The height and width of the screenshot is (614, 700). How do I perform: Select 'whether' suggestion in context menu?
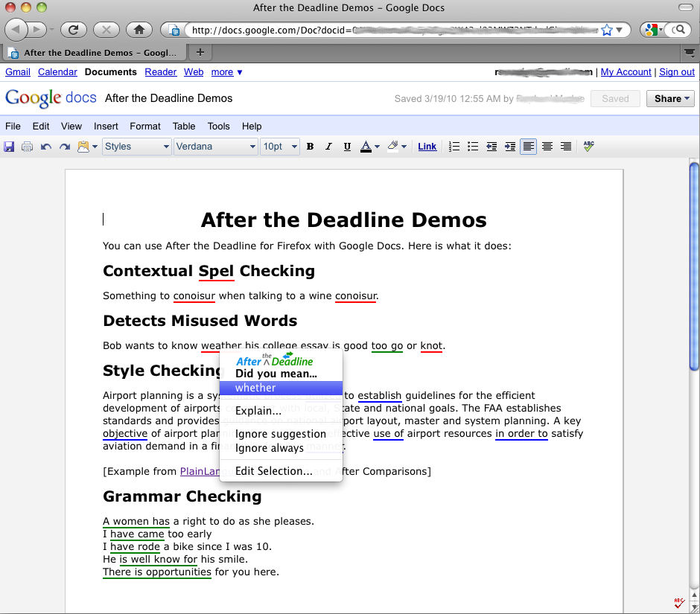(255, 388)
